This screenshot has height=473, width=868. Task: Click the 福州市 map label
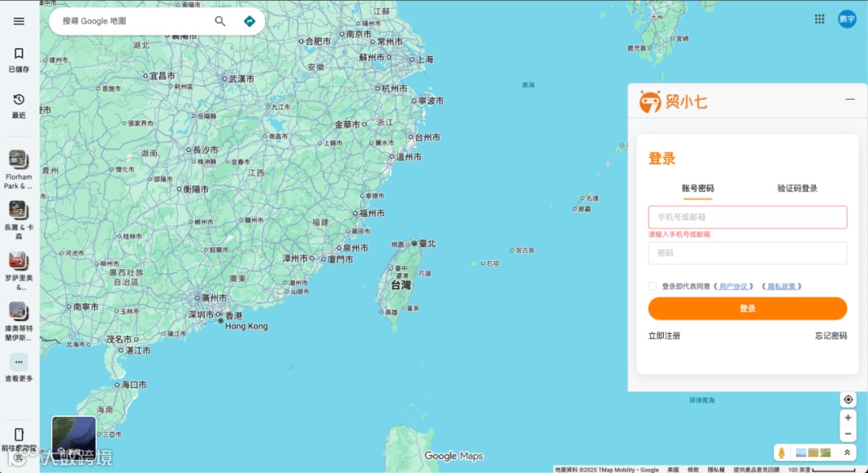(x=372, y=213)
